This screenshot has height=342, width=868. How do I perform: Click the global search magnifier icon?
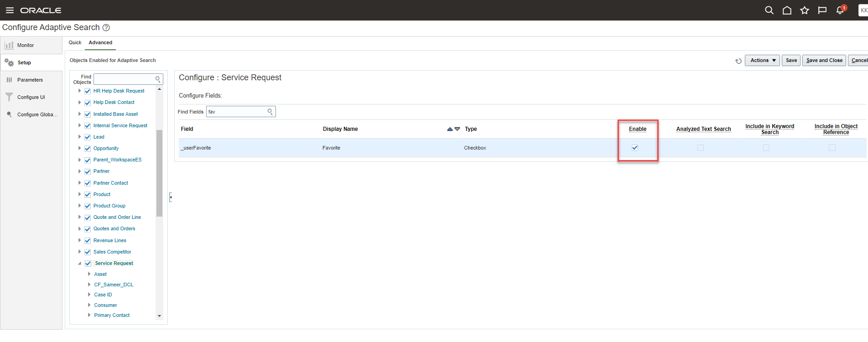(769, 10)
